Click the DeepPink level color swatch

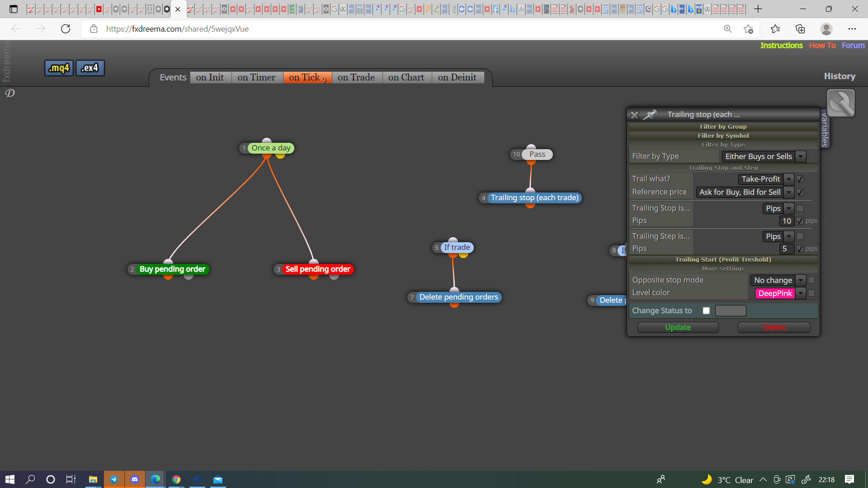(x=775, y=293)
